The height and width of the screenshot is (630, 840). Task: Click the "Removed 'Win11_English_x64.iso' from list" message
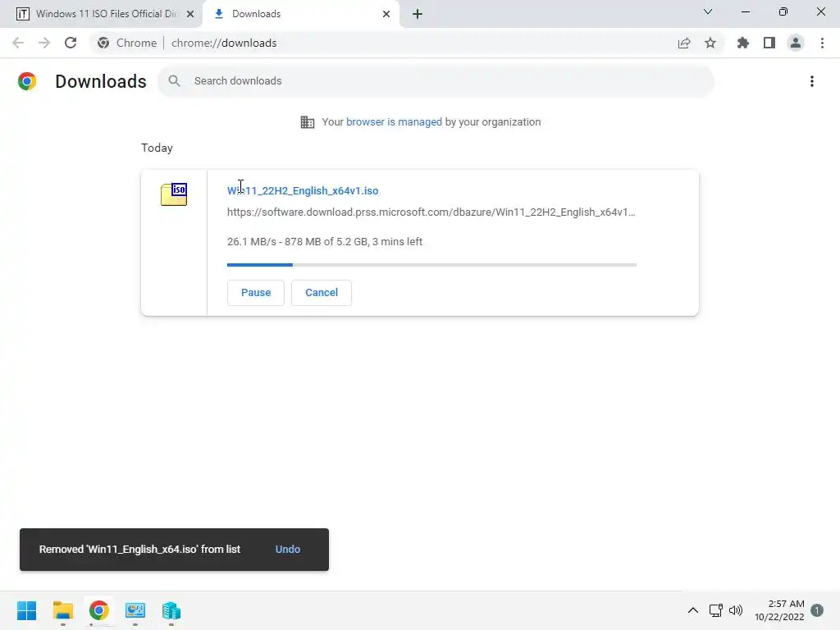139,549
